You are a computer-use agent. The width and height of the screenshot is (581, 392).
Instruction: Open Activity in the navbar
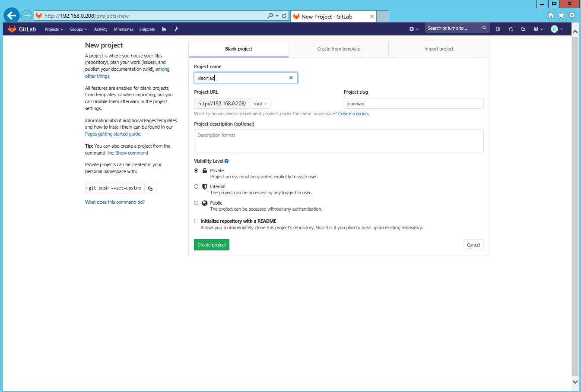(101, 29)
